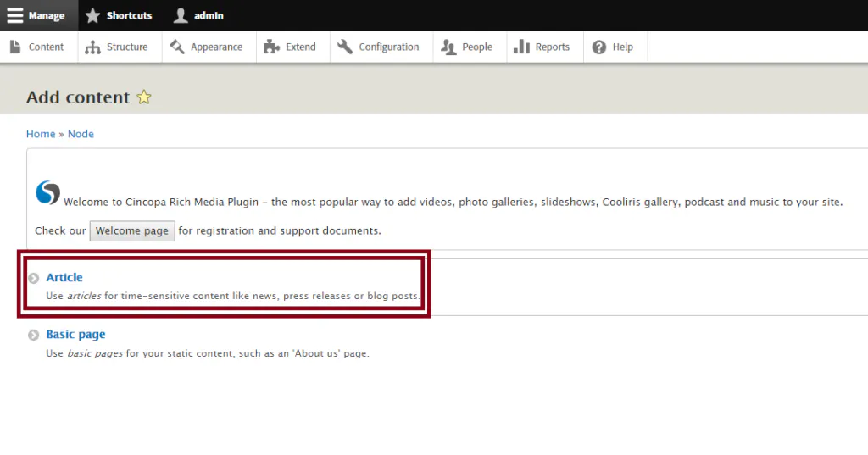868x455 pixels.
Task: Open the Help menu item
Action: (x=615, y=47)
